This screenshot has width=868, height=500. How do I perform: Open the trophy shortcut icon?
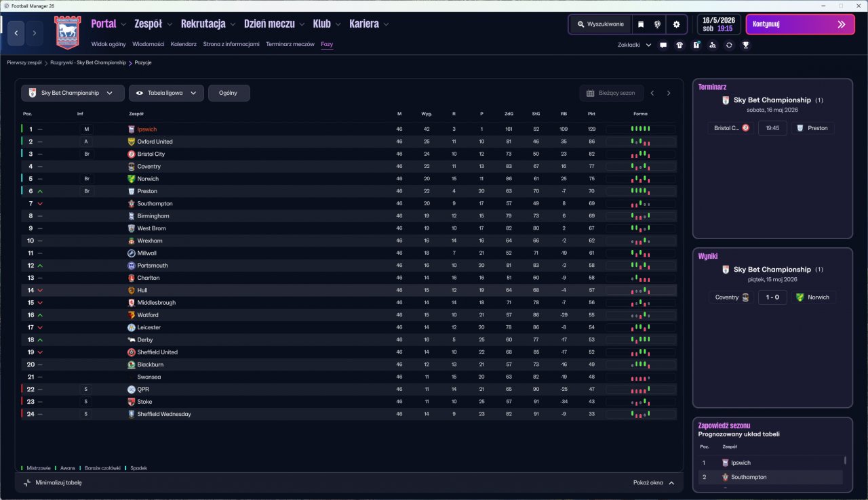pos(746,45)
